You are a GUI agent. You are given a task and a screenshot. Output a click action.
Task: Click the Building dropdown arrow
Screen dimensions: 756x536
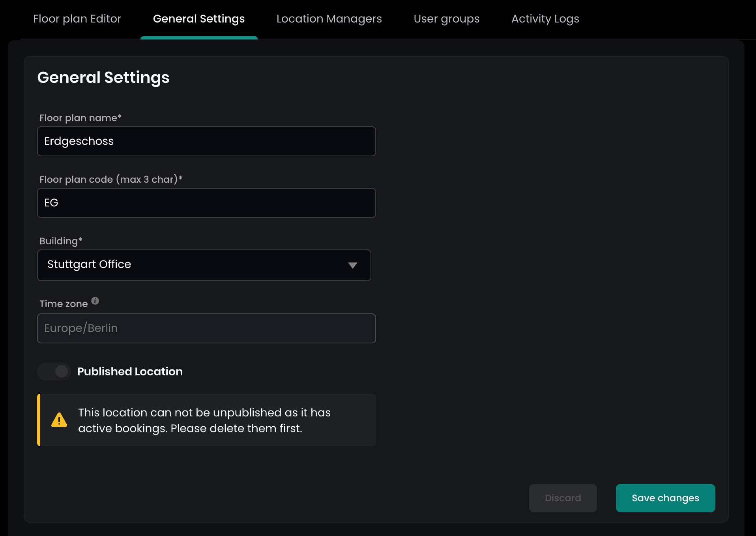(x=352, y=265)
